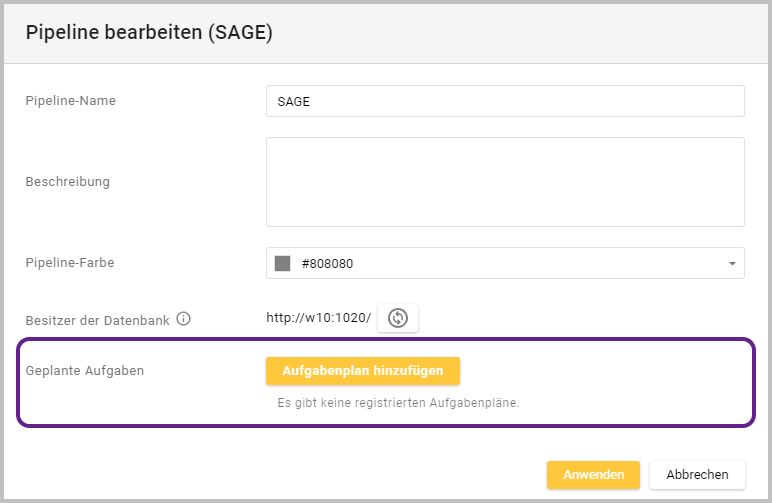Image resolution: width=772 pixels, height=503 pixels.
Task: Click the #808080 hex value text
Action: 327,264
